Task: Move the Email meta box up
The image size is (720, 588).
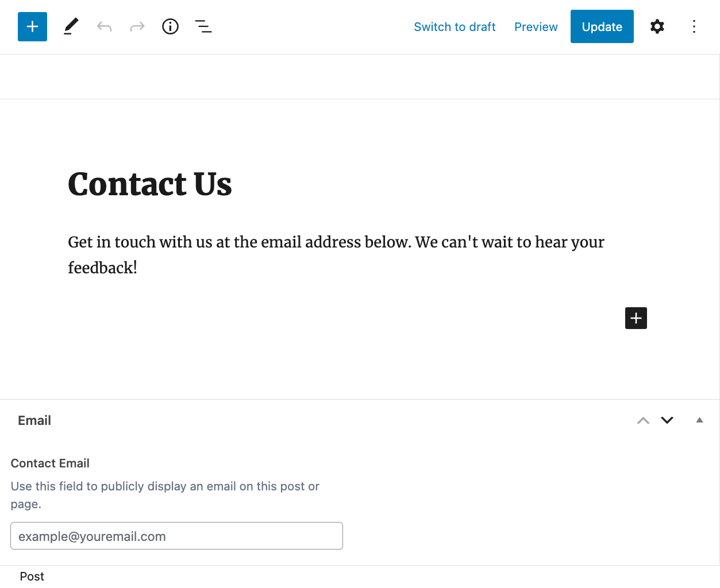Action: 642,420
